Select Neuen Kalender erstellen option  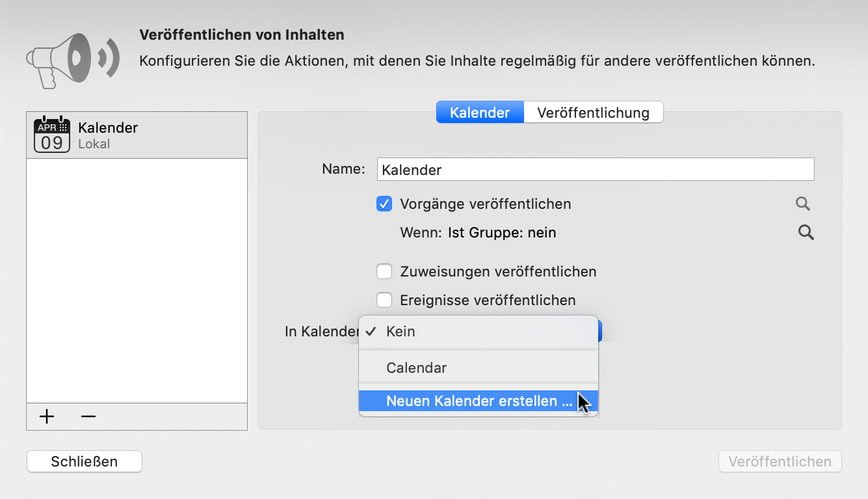pyautogui.click(x=478, y=401)
